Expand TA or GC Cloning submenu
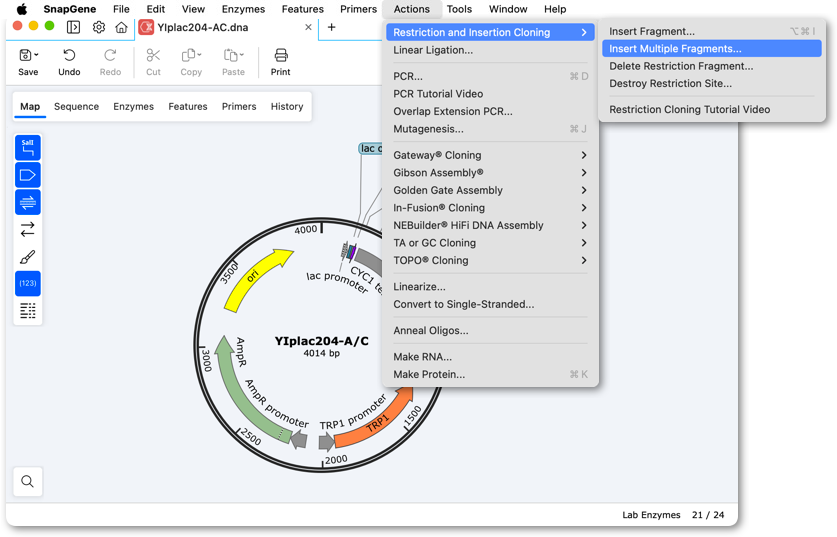 point(490,243)
